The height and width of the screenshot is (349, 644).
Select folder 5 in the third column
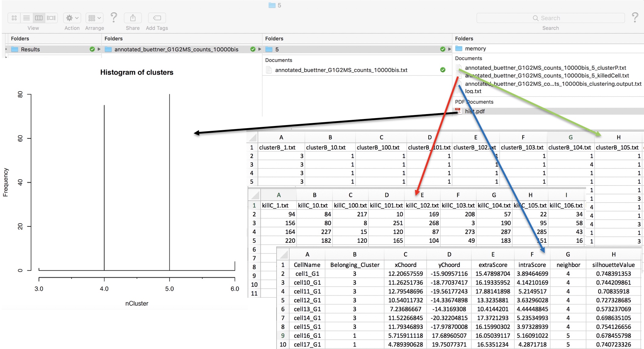[357, 49]
